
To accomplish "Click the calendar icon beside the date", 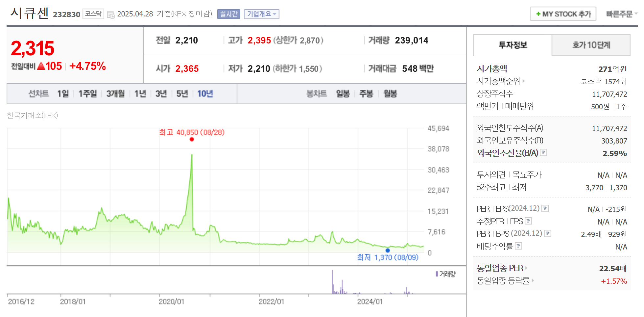I will pos(111,14).
